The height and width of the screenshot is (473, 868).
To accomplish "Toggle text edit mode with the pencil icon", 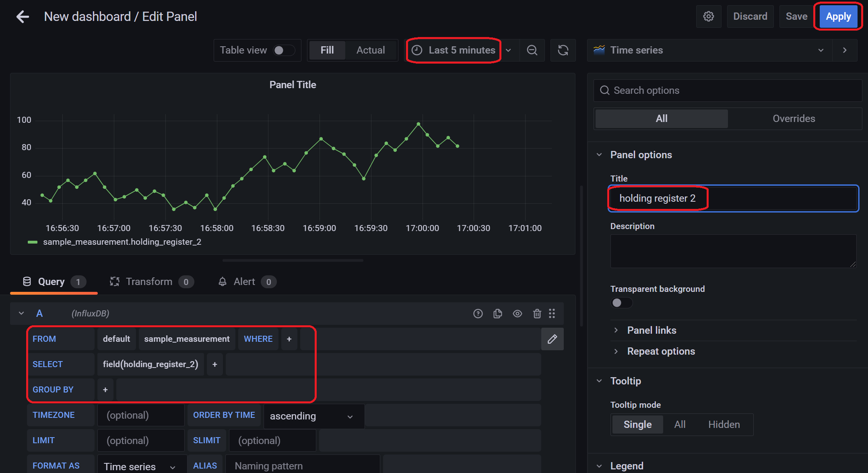I will click(x=552, y=339).
